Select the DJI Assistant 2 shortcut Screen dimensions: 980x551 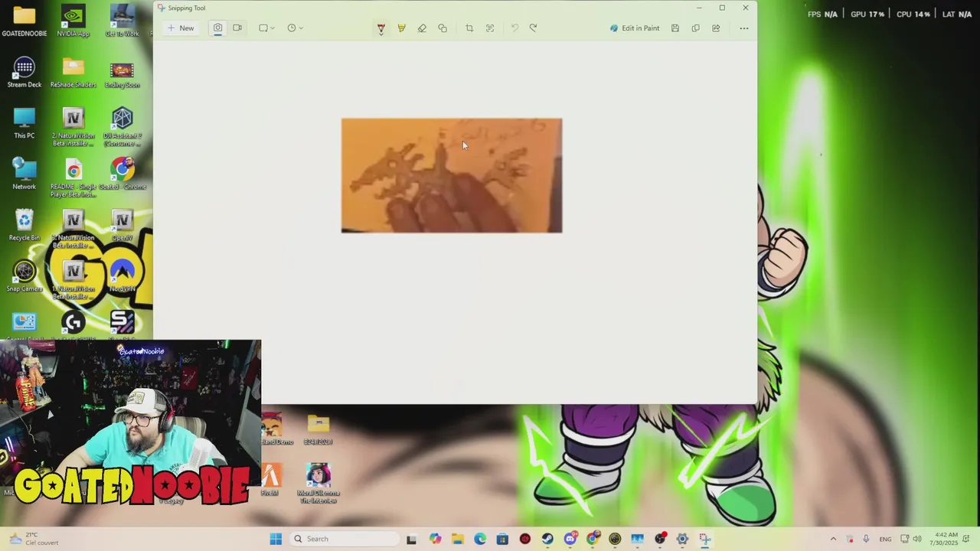[x=122, y=127]
